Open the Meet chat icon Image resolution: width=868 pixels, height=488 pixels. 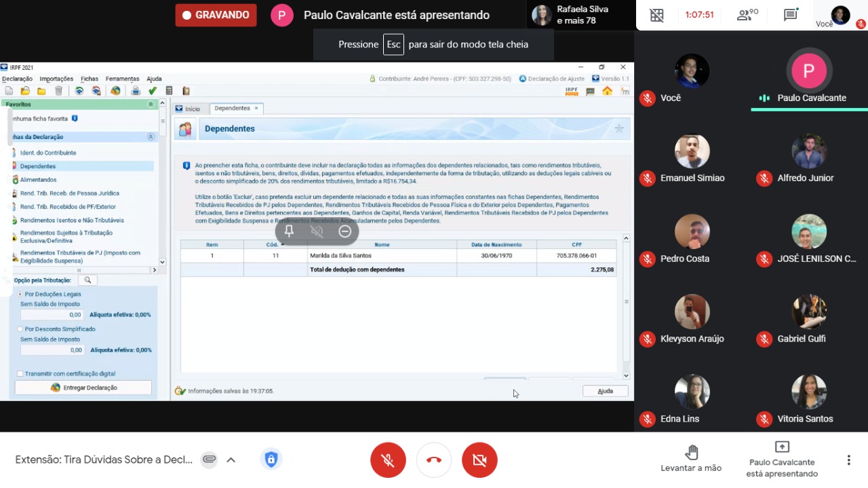(790, 15)
